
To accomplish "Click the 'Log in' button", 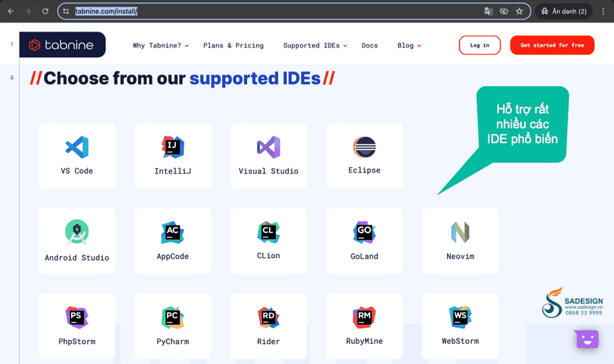I will tap(479, 45).
